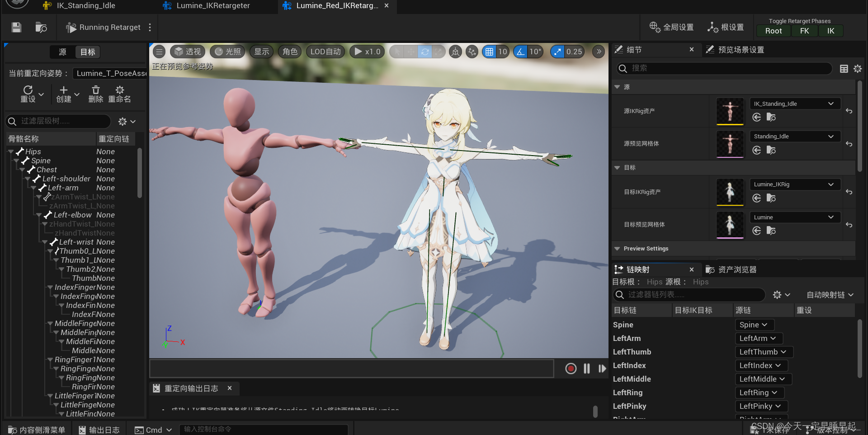Open the current retarget pose dropdown
The height and width of the screenshot is (435, 868).
(110, 73)
